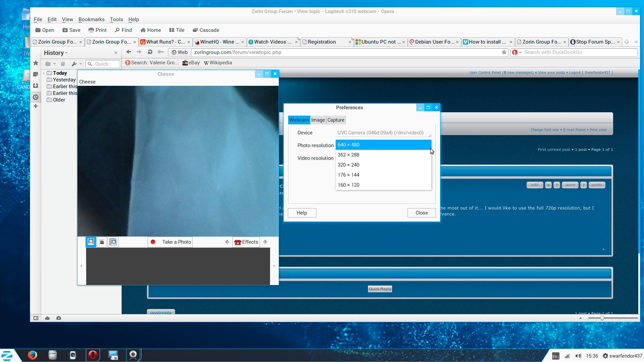Screen dimensions: 644x362
Task: Click the Quick Reply button
Action: tap(380, 289)
